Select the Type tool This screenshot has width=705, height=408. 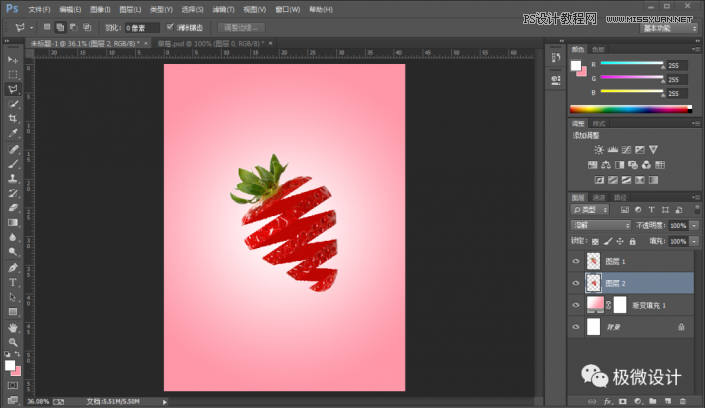point(13,282)
